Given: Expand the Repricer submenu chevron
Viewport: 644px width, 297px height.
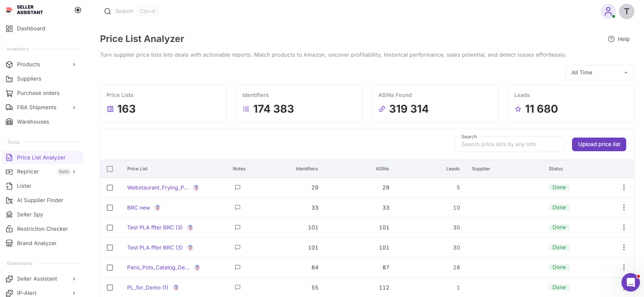Looking at the screenshot, I should coord(74,172).
